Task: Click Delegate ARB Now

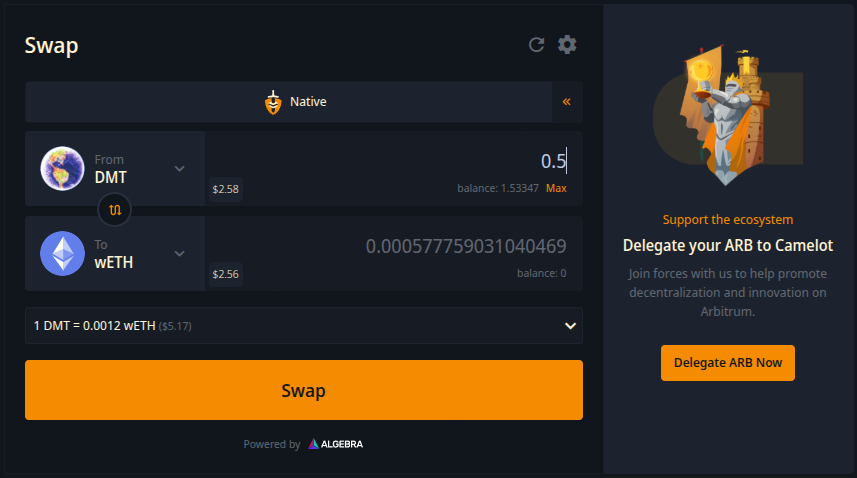Action: [x=727, y=363]
